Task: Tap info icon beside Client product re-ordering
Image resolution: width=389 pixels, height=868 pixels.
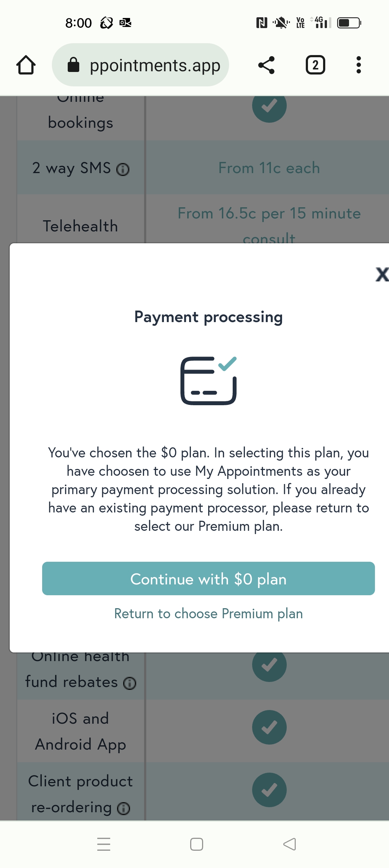Action: (124, 808)
